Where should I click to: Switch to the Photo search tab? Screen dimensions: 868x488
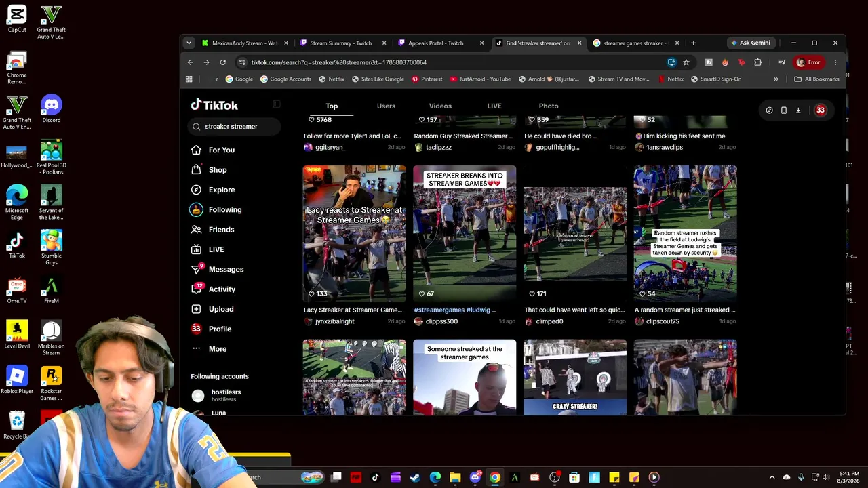pyautogui.click(x=549, y=106)
